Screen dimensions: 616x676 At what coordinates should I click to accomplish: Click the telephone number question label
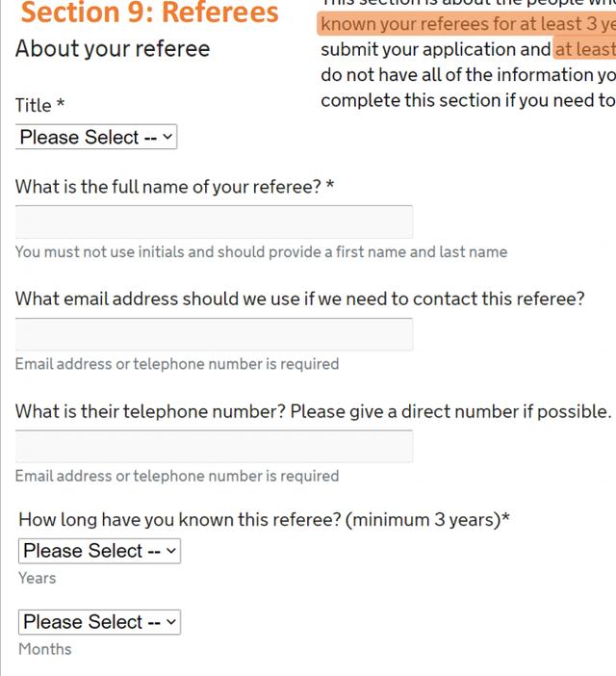[313, 411]
